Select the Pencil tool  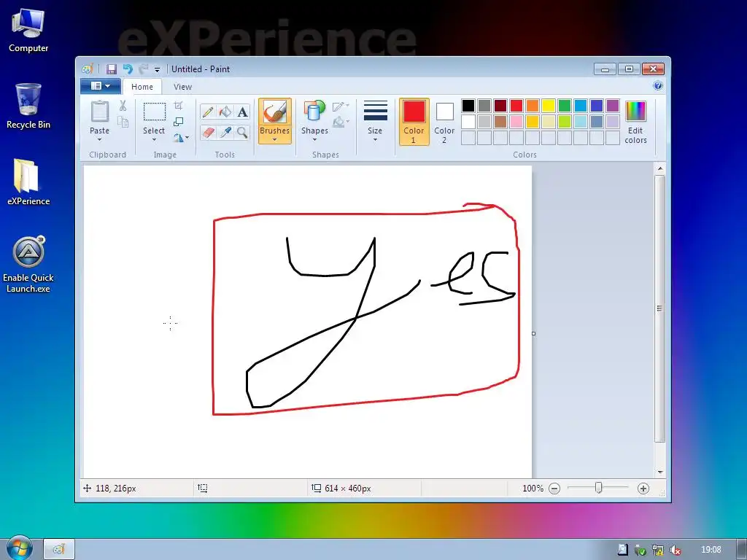[208, 112]
